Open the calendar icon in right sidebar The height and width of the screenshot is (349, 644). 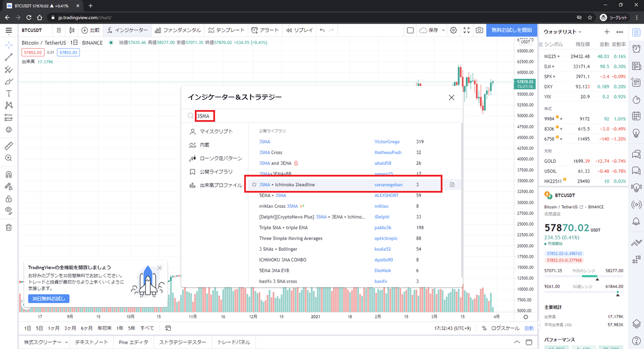point(636,116)
